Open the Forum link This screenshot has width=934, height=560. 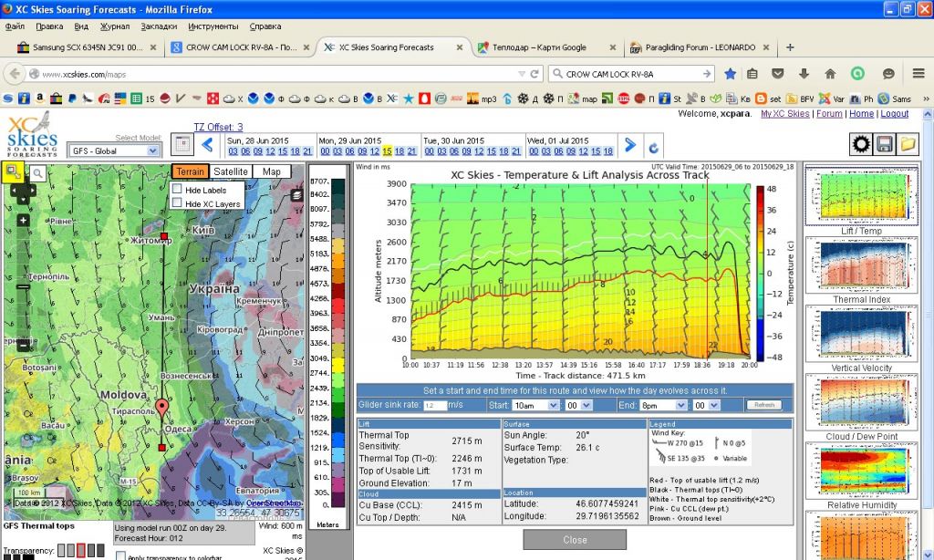(829, 114)
